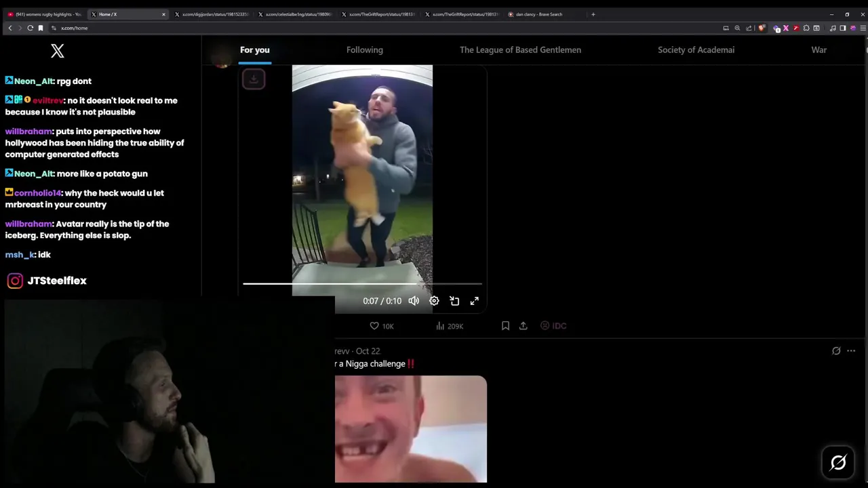The width and height of the screenshot is (868, 488).
Task: Click the browser forward arrow
Action: click(20, 28)
